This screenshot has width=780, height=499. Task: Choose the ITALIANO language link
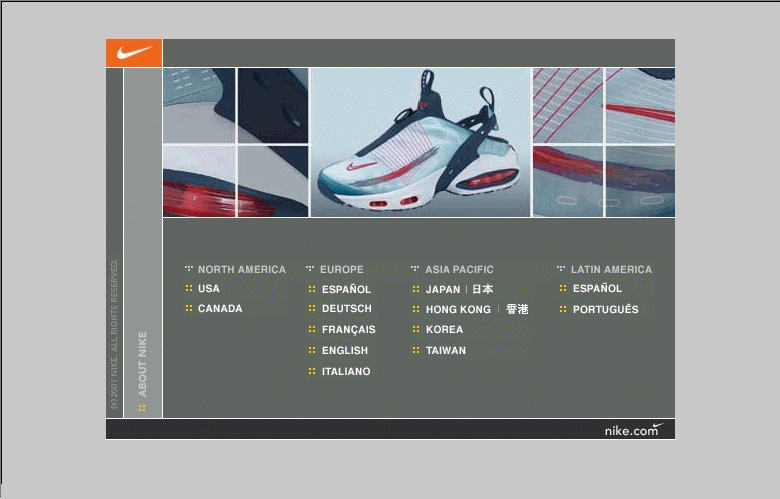tap(346, 371)
